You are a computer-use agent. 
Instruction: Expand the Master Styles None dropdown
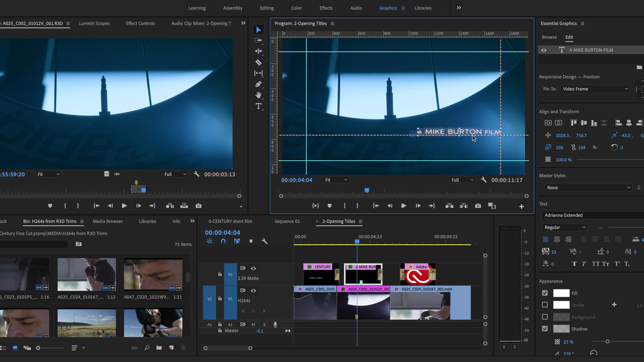588,188
